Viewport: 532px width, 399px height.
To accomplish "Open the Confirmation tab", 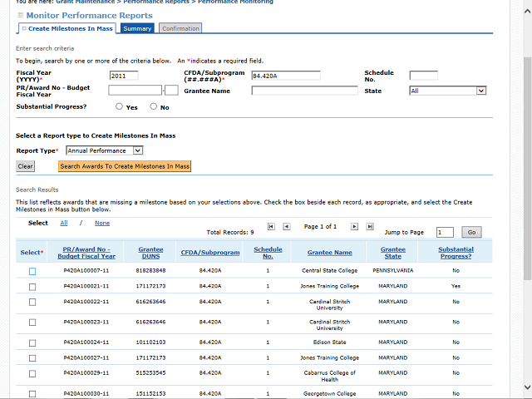I will click(x=180, y=28).
